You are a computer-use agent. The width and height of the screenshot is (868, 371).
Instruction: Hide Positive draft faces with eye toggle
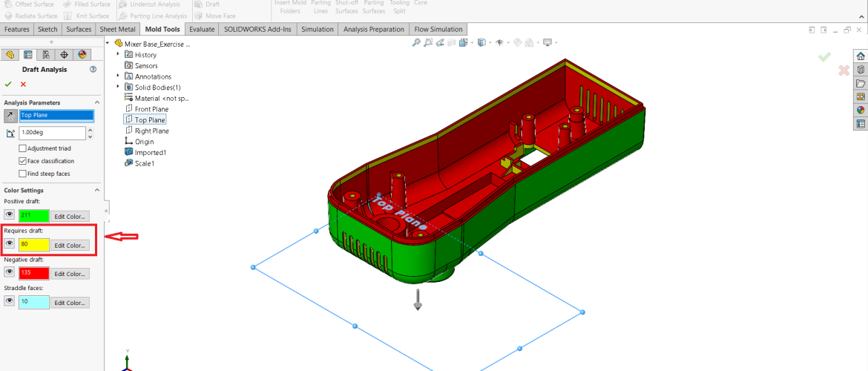(x=10, y=216)
